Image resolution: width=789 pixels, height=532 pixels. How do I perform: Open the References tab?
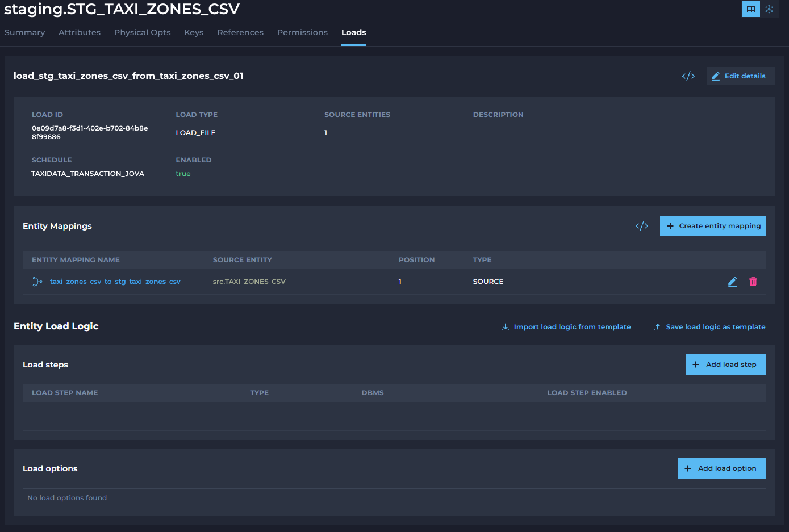(240, 32)
